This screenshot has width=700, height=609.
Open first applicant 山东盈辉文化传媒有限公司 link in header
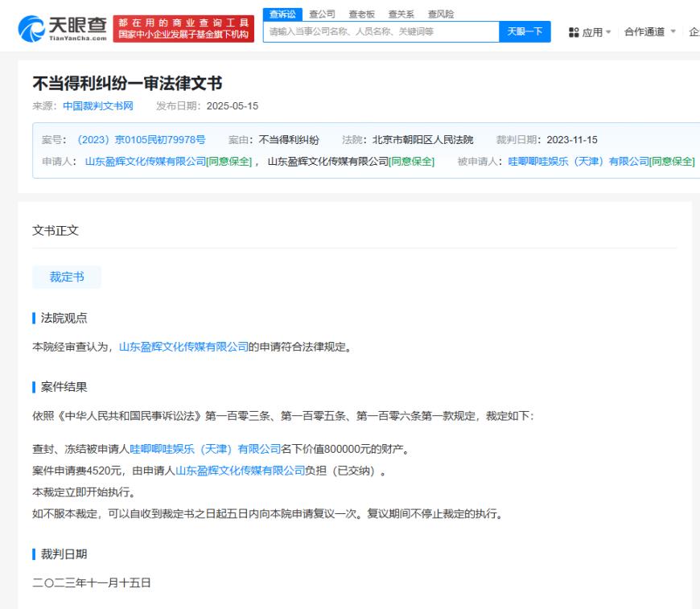146,161
